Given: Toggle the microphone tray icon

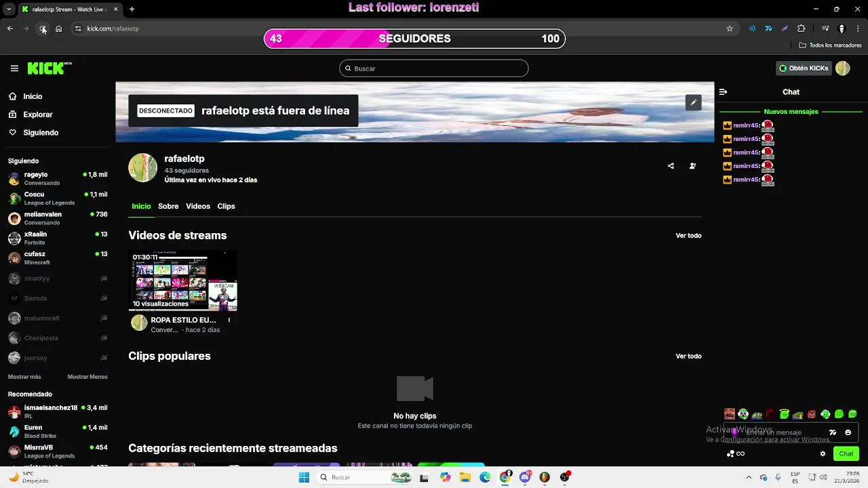Looking at the screenshot, I should (778, 477).
